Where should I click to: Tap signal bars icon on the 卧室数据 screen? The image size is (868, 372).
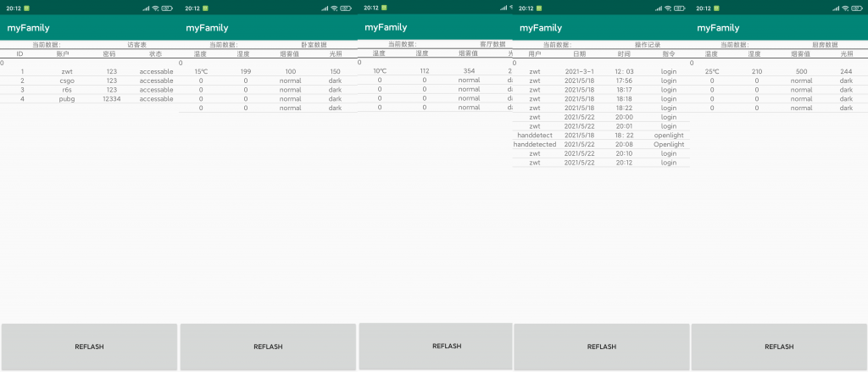[325, 8]
